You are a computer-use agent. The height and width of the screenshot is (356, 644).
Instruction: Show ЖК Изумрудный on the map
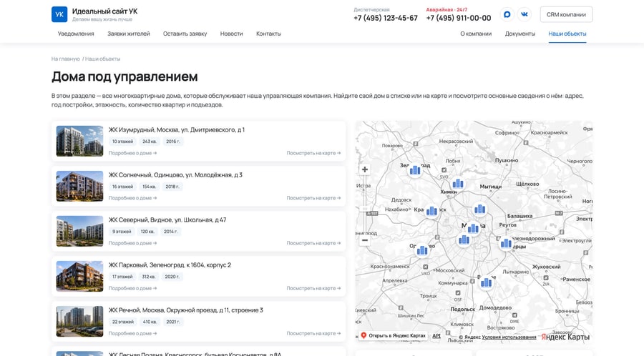(313, 153)
